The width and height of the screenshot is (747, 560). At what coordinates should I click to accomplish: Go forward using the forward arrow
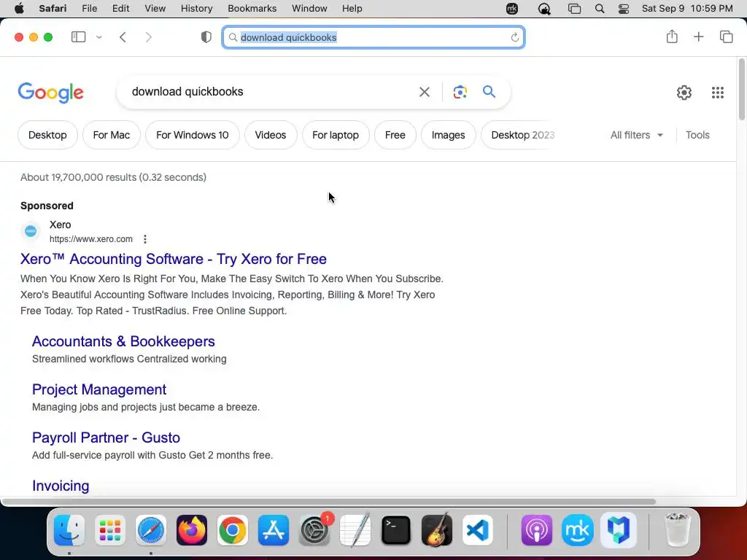149,37
